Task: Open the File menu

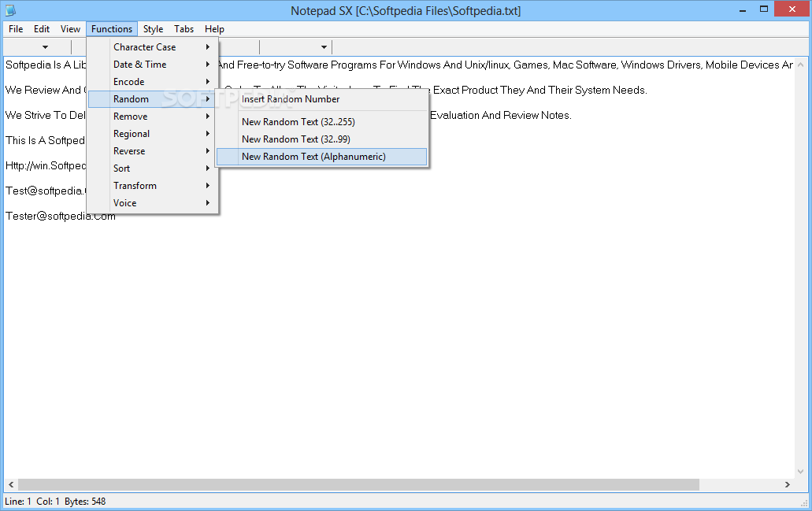Action: pos(16,29)
